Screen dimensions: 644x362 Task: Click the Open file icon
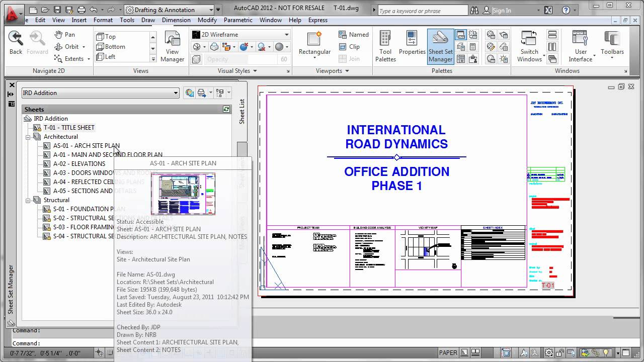point(45,10)
